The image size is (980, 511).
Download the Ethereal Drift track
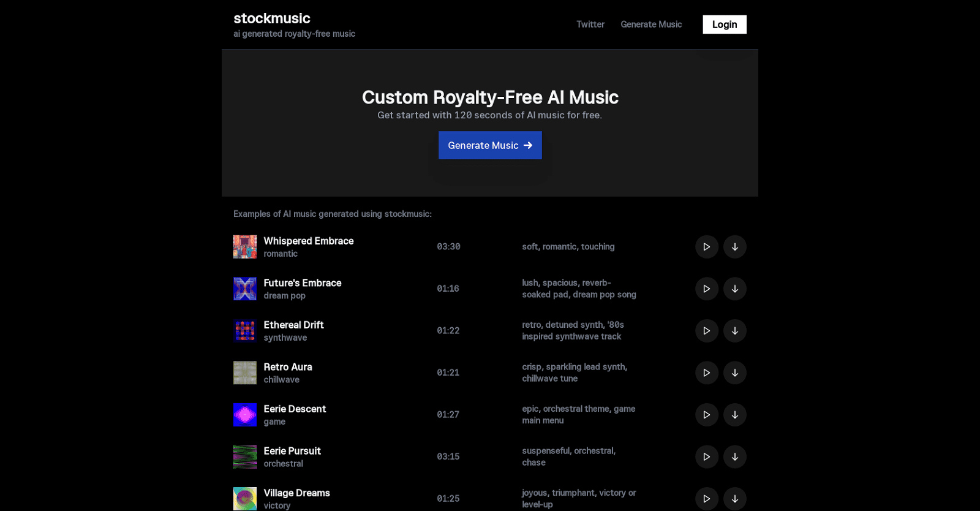click(736, 331)
